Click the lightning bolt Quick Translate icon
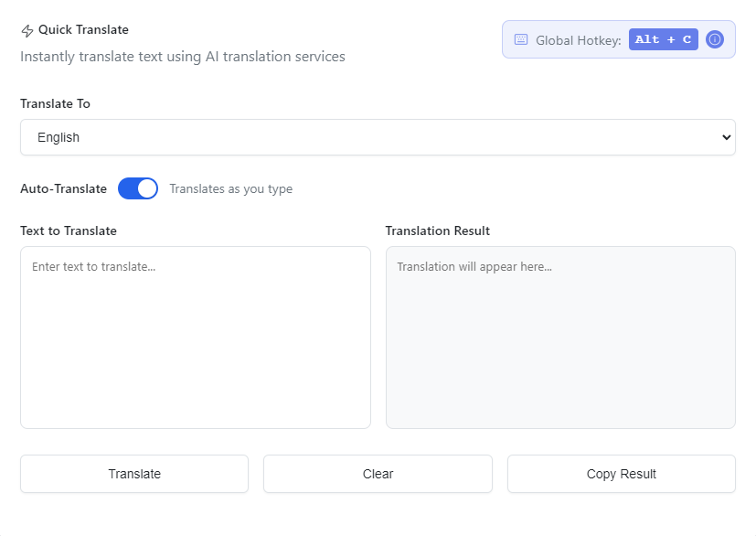This screenshot has width=756, height=536. (x=27, y=29)
